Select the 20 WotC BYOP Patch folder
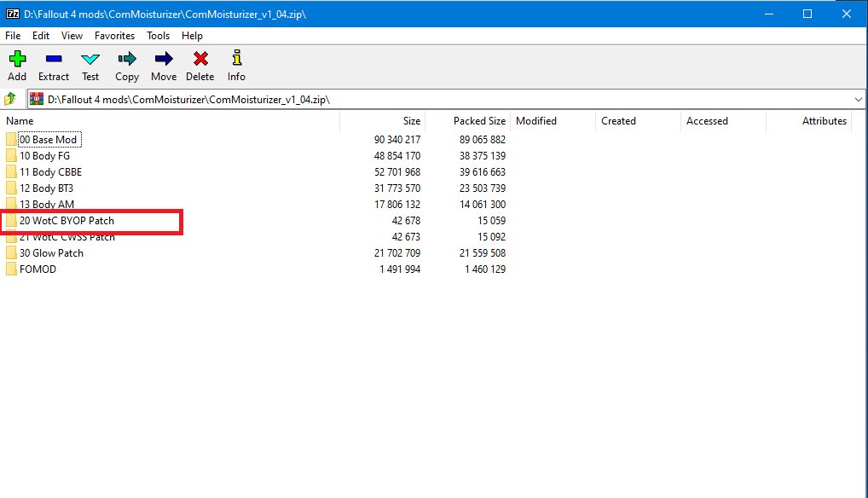The image size is (868, 498). tap(67, 221)
